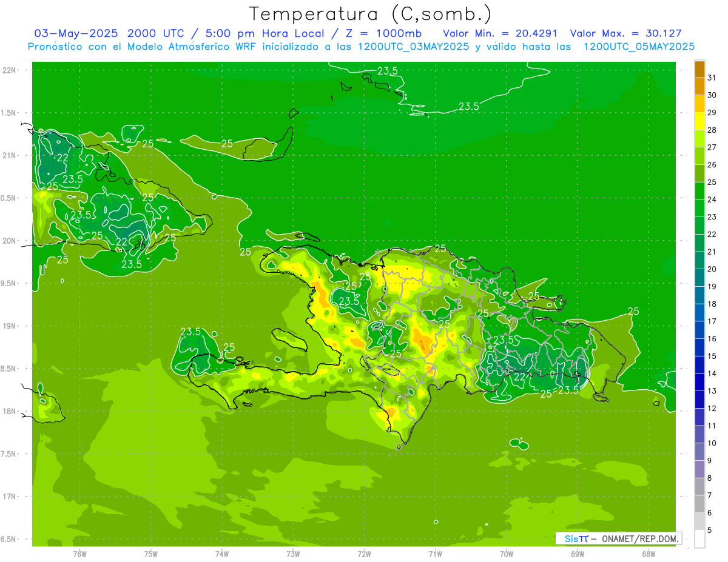Click the '70W' longitude axis label
Screen dimensions: 728x562
click(x=507, y=554)
